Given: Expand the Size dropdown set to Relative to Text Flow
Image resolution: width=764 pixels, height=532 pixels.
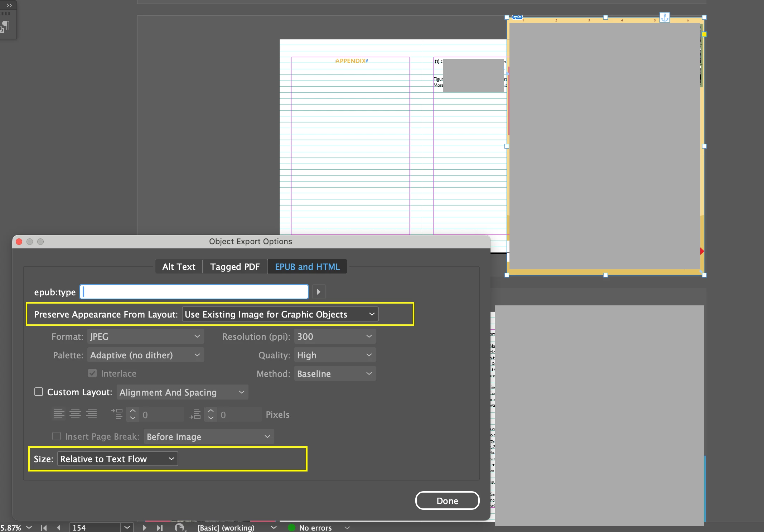Looking at the screenshot, I should (117, 459).
